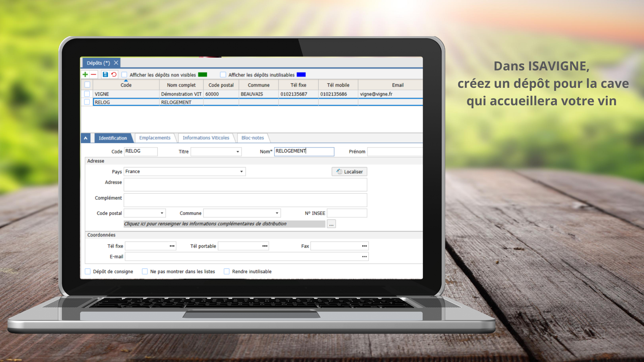Click into the Adresse text area
The height and width of the screenshot is (362, 644).
coord(246,185)
